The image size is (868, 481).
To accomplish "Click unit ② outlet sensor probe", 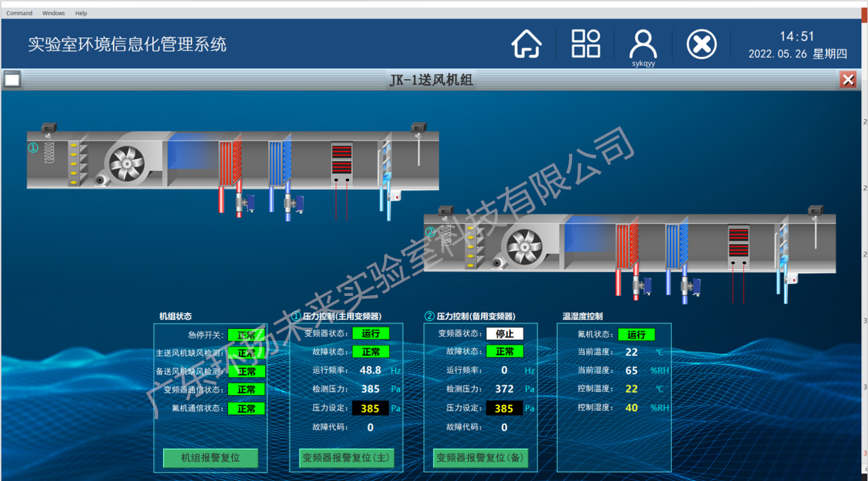I will coord(816,226).
